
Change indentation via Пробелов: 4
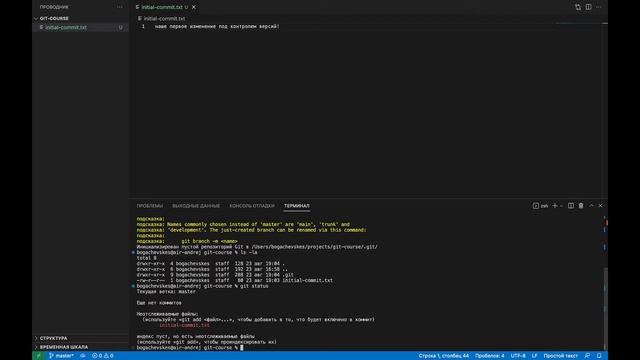coord(489,356)
